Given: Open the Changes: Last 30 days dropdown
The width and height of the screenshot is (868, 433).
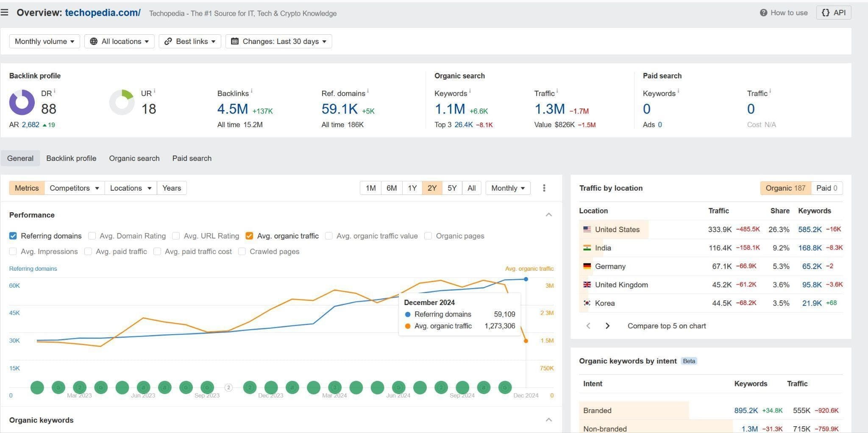Looking at the screenshot, I should (278, 42).
